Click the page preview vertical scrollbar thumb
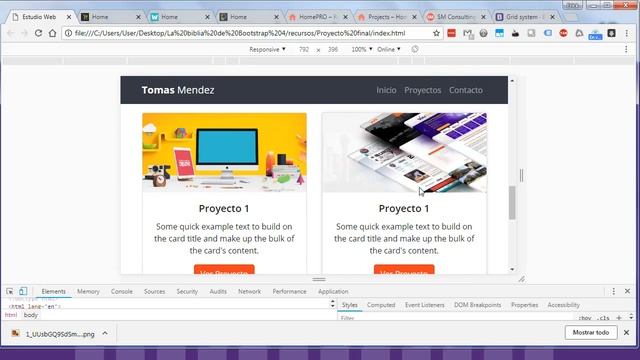640x360 pixels. pyautogui.click(x=512, y=203)
